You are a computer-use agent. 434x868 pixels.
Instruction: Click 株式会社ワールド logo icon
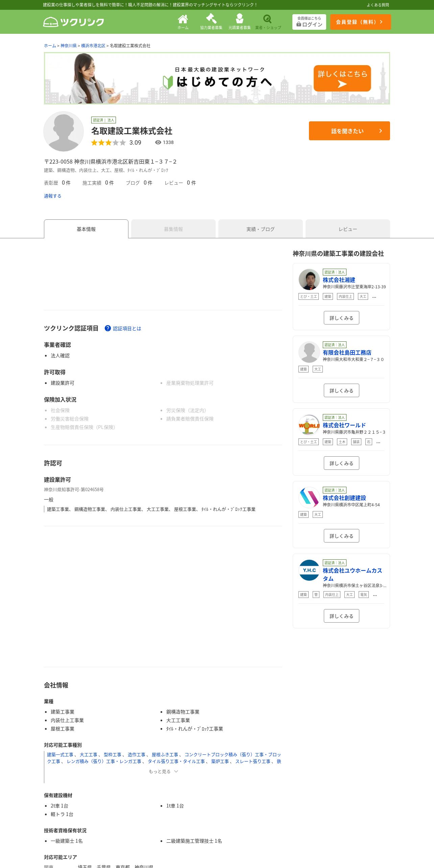coord(309,425)
